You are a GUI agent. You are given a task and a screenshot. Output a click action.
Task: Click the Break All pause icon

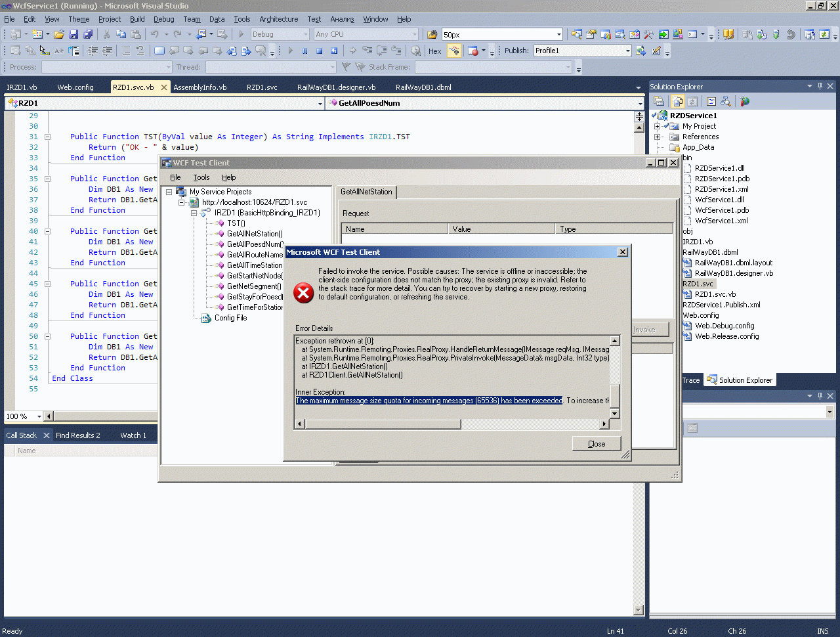tap(304, 51)
